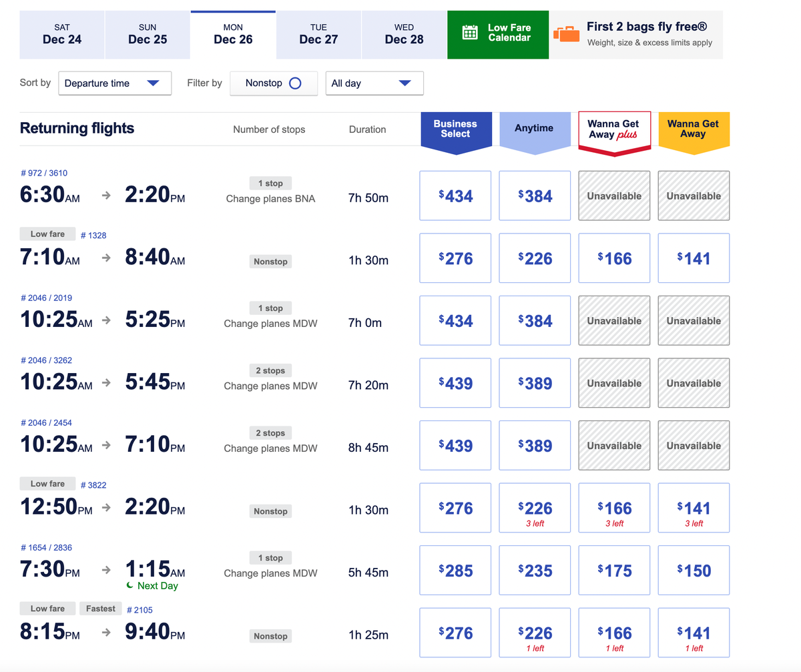Select the $141 Wanna Get Away fare for 7:10 AM
The image size is (801, 672).
click(694, 258)
